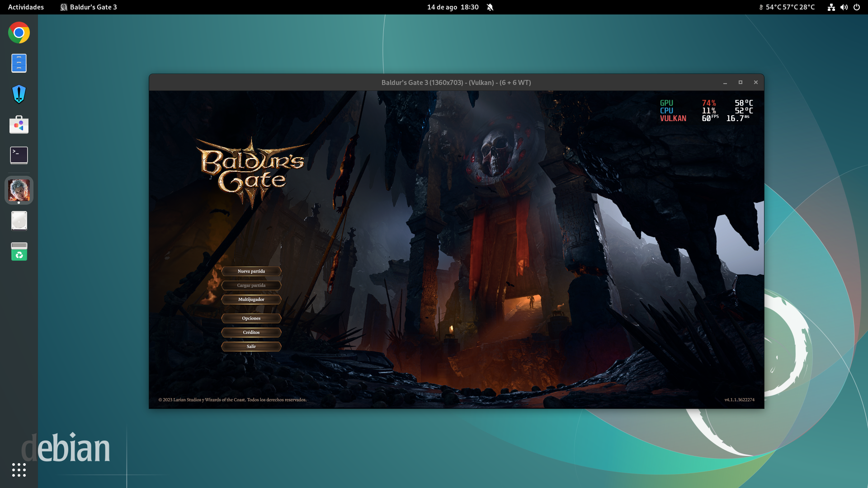Click the Baldur's Gate 3 dock icon

pos(19,190)
